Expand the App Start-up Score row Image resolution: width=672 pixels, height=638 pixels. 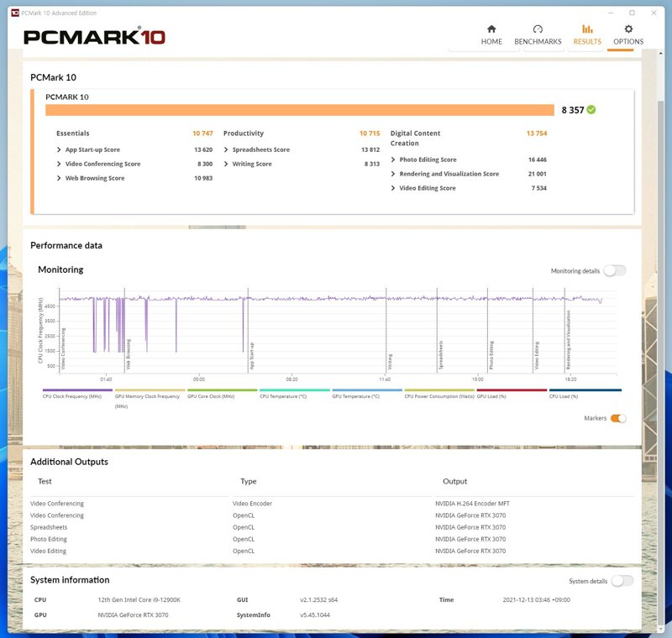[59, 149]
